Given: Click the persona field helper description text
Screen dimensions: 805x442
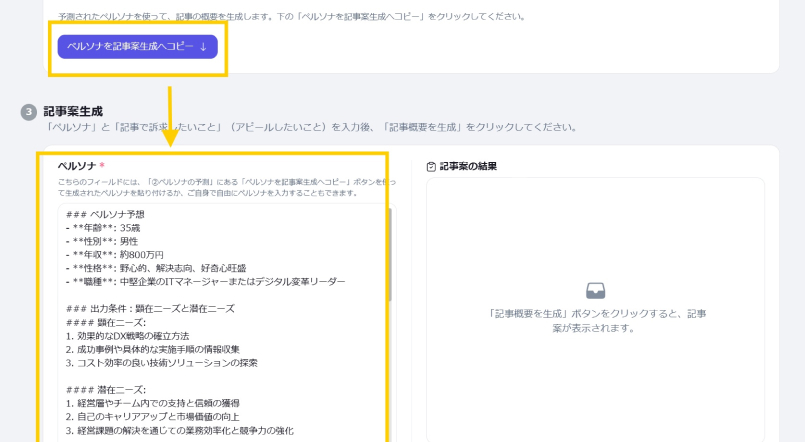Looking at the screenshot, I should pos(220,187).
